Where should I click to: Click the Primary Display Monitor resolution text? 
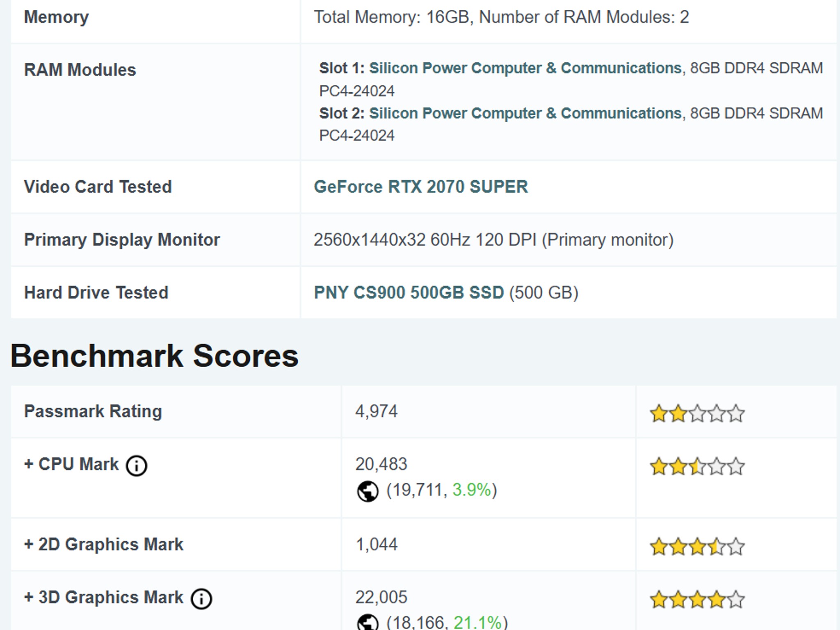pyautogui.click(x=494, y=240)
